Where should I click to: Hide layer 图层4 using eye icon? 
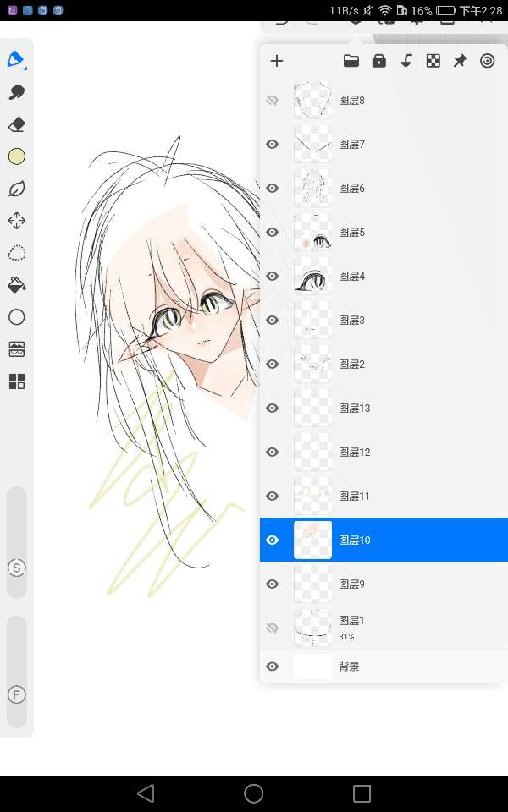272,276
